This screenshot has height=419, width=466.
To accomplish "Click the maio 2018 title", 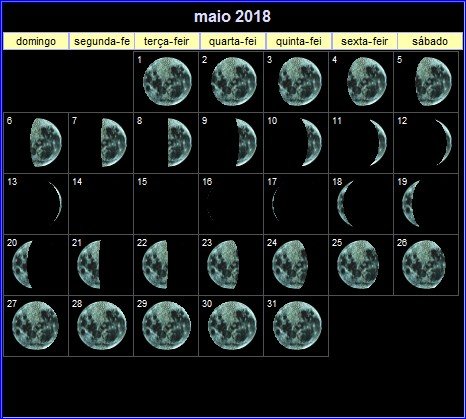I will point(232,16).
